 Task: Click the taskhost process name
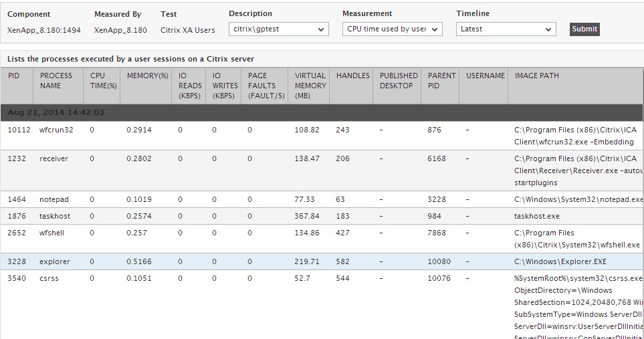(x=55, y=216)
